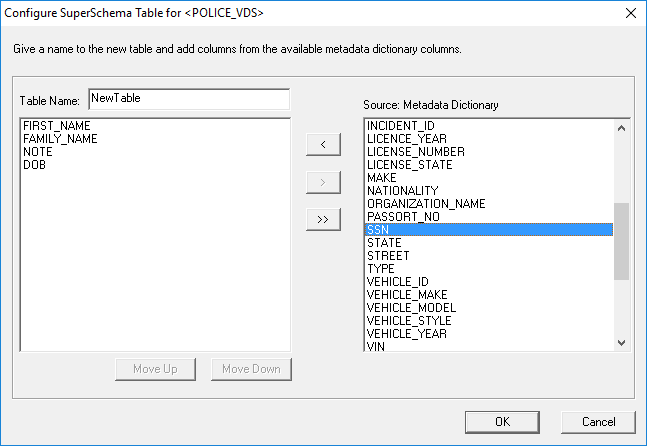
Task: Confirm the table with OK
Action: pyautogui.click(x=502, y=422)
